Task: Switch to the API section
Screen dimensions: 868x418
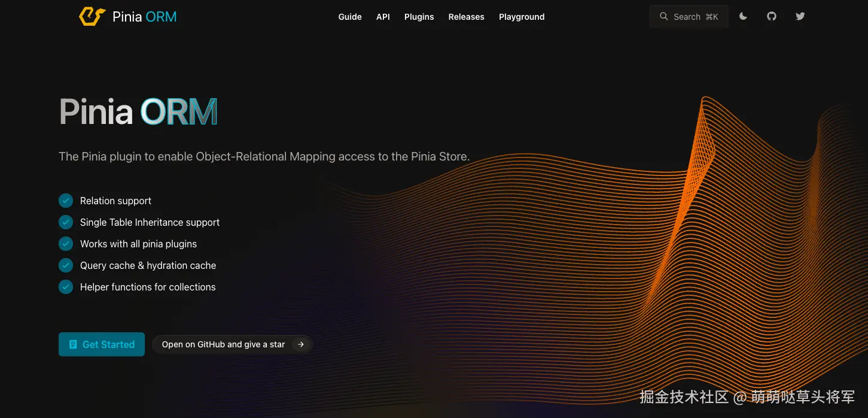Action: [x=383, y=17]
